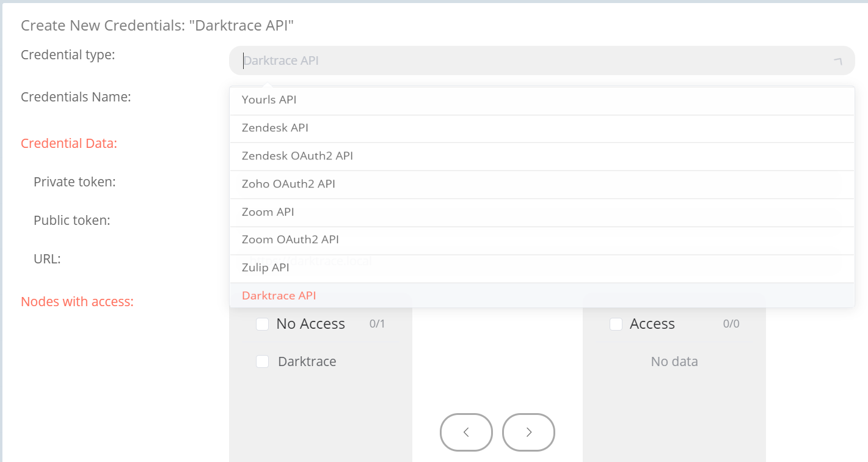Viewport: 868px width, 462px height.
Task: Click the Credential Data heading
Action: 69,143
